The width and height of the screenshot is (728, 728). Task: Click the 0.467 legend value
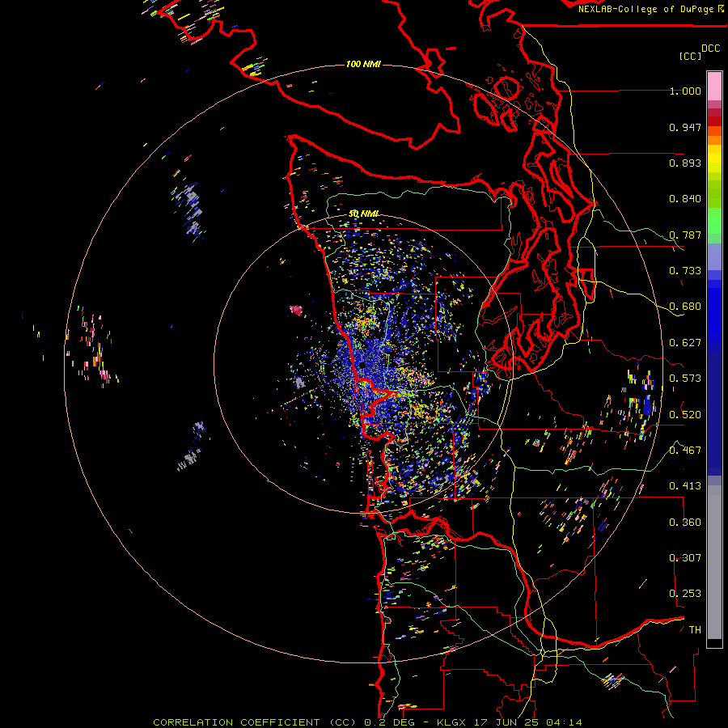pos(685,451)
